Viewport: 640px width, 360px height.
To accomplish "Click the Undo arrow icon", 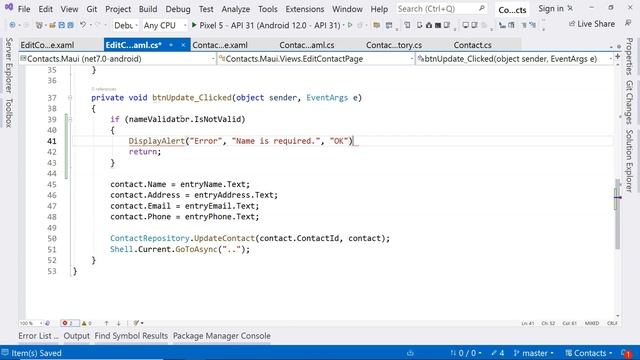I will (x=83, y=25).
